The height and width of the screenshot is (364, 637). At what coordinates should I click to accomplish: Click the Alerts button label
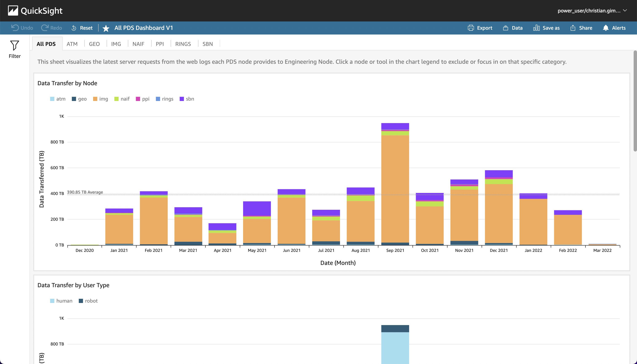point(619,28)
